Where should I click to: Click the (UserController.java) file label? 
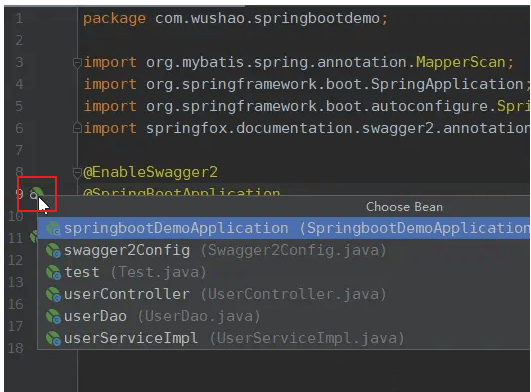coord(293,294)
